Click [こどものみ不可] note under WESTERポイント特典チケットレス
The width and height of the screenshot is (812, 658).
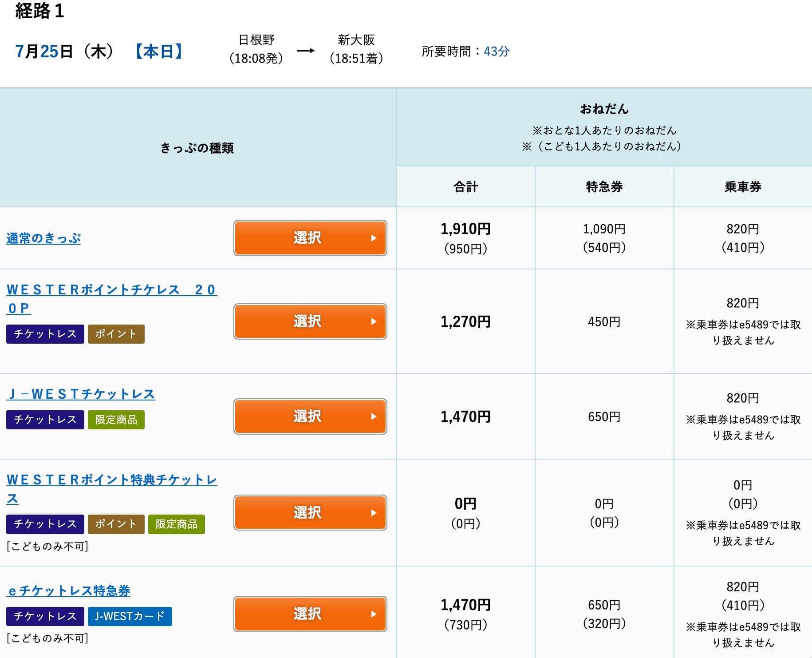click(x=47, y=546)
